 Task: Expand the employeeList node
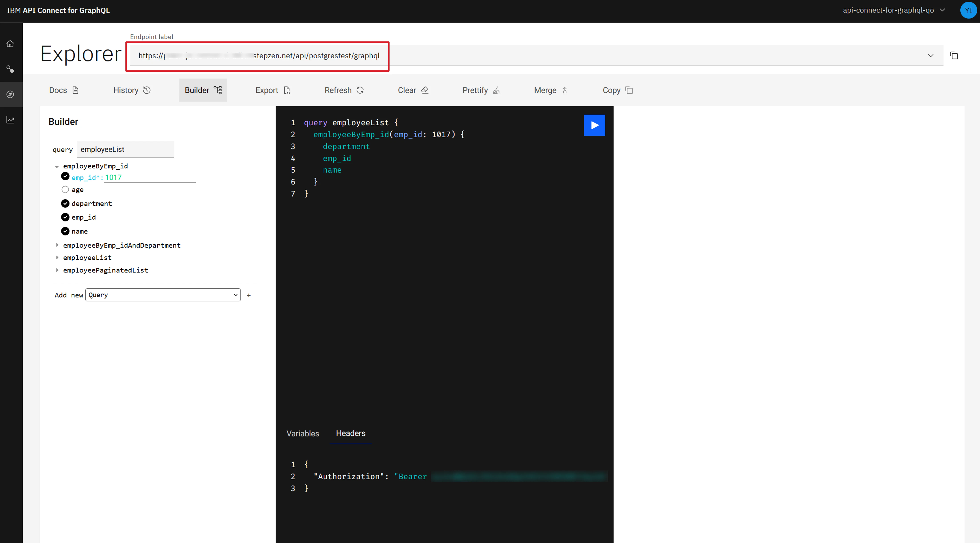(x=57, y=257)
